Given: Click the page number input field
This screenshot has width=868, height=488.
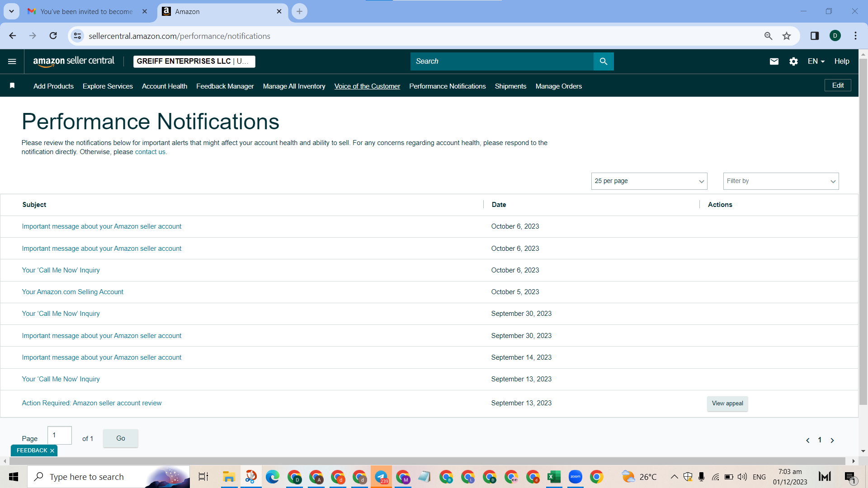Looking at the screenshot, I should [x=60, y=436].
